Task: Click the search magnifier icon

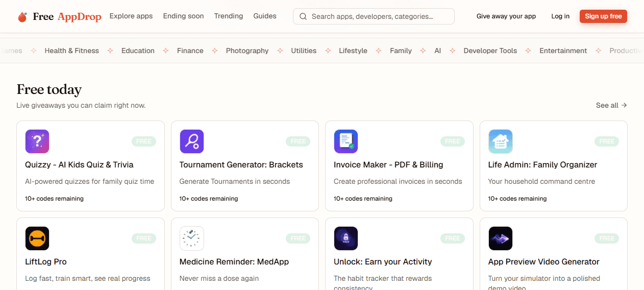Action: [303, 16]
